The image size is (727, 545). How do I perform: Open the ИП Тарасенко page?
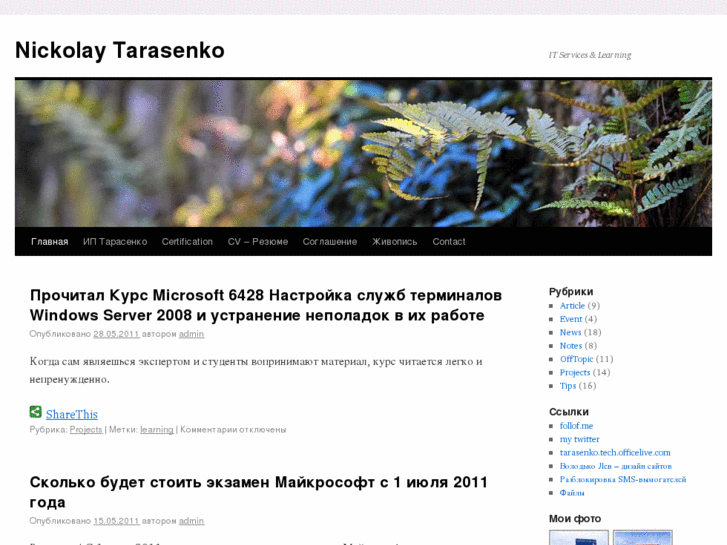pos(115,242)
